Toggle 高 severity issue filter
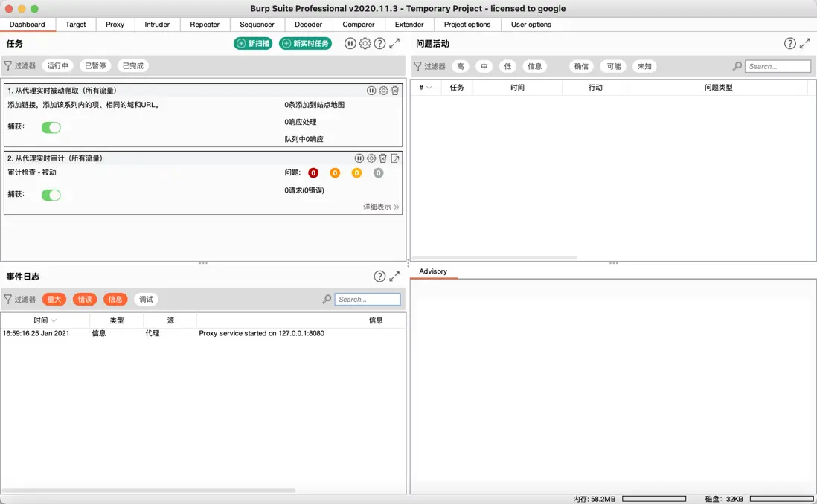 point(460,66)
